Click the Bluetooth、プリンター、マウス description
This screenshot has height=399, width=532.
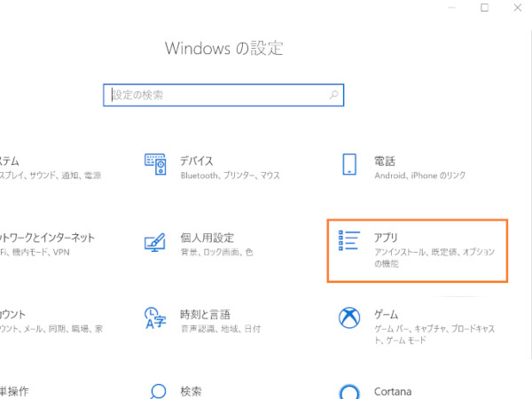click(x=230, y=176)
